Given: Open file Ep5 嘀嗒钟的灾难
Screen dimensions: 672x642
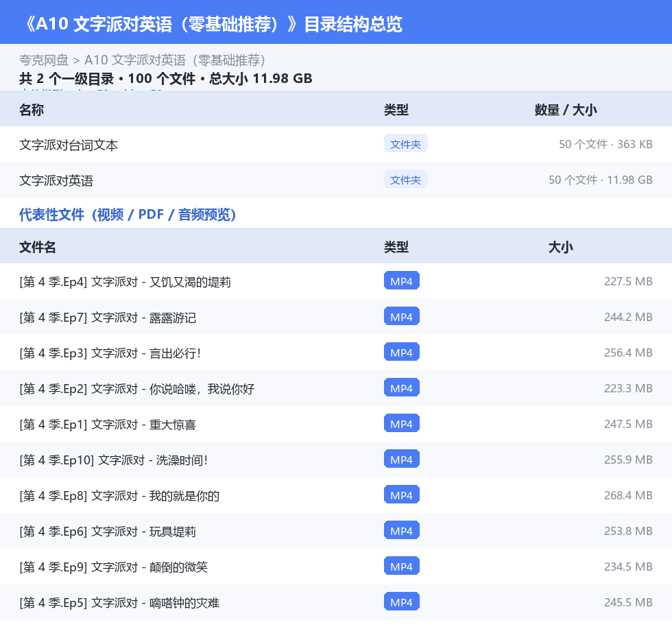Looking at the screenshot, I should [119, 603].
